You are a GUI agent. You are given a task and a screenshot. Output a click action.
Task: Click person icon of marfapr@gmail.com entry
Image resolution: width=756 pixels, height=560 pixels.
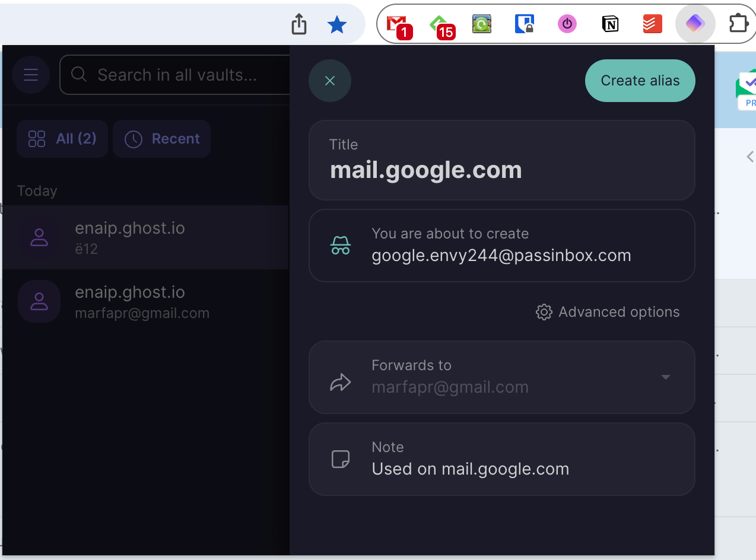[x=39, y=301]
